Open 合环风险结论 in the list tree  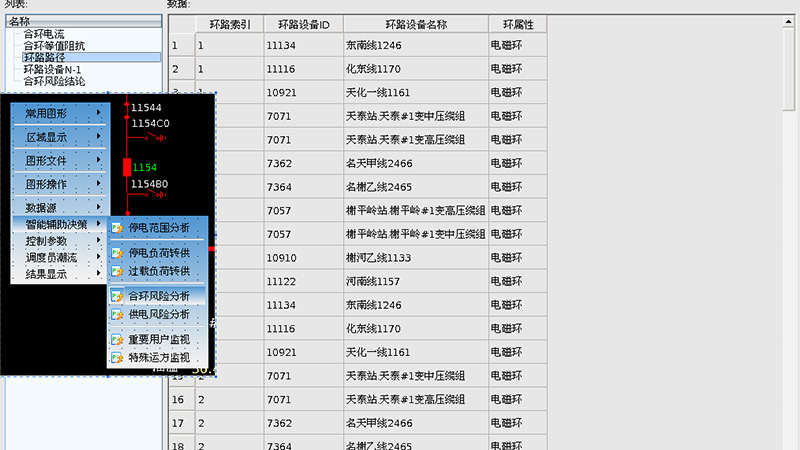click(x=54, y=81)
